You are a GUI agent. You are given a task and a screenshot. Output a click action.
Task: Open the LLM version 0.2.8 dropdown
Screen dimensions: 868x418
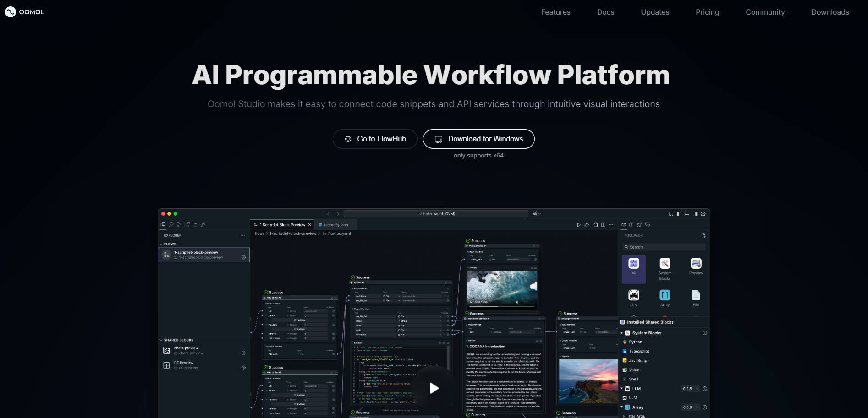(691, 389)
